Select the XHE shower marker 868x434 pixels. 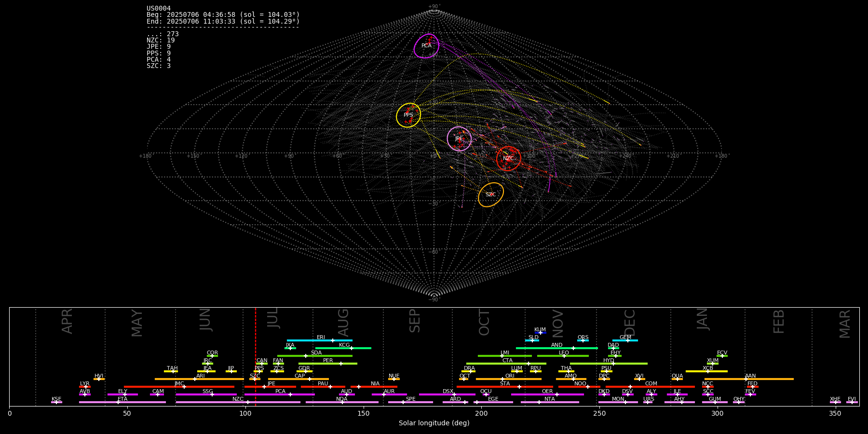[835, 402]
